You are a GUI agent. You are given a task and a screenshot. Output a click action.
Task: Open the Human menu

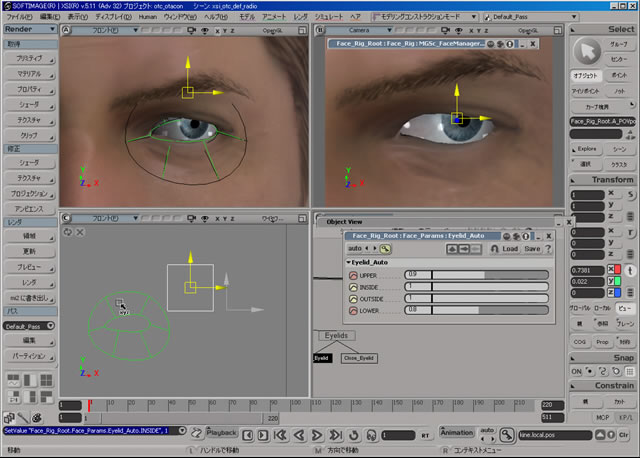click(148, 17)
